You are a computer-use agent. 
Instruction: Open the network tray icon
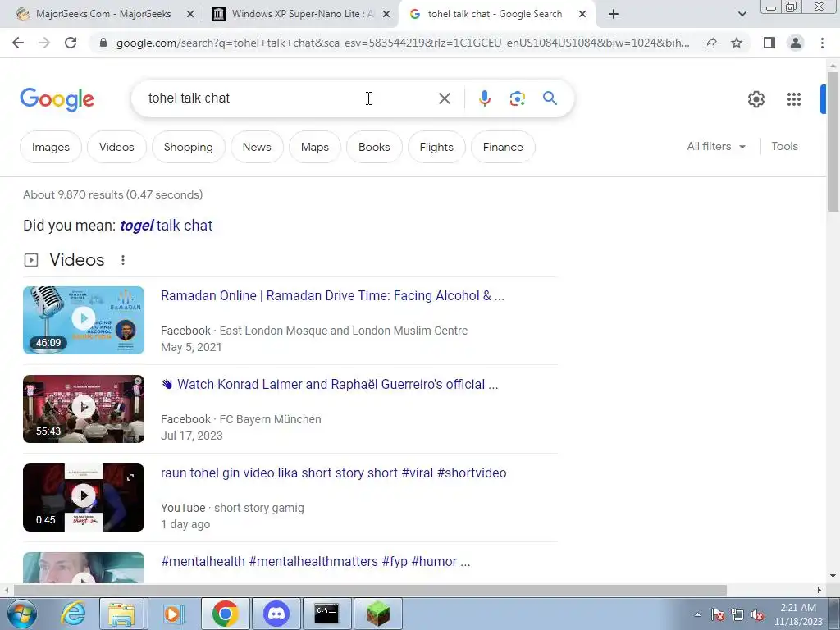coord(737,614)
